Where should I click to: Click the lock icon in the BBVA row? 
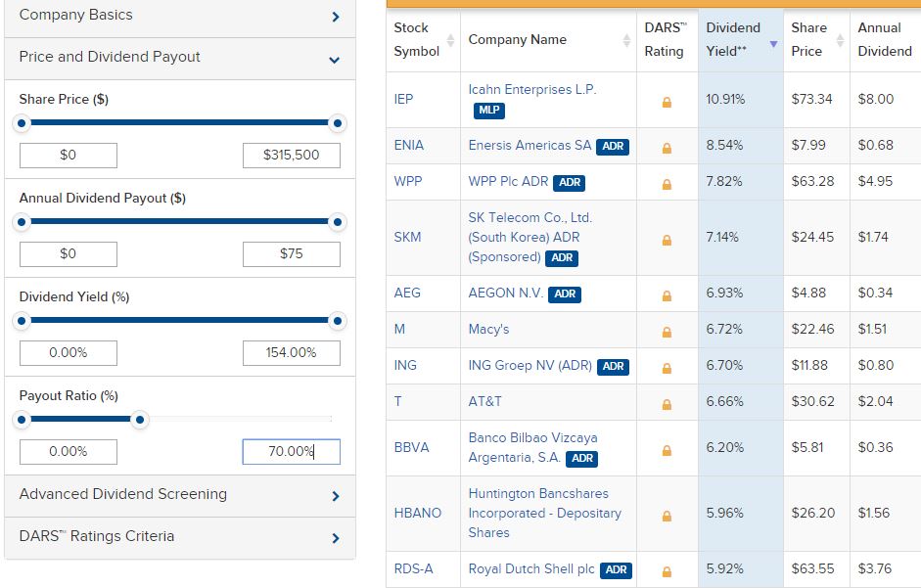[x=667, y=451]
